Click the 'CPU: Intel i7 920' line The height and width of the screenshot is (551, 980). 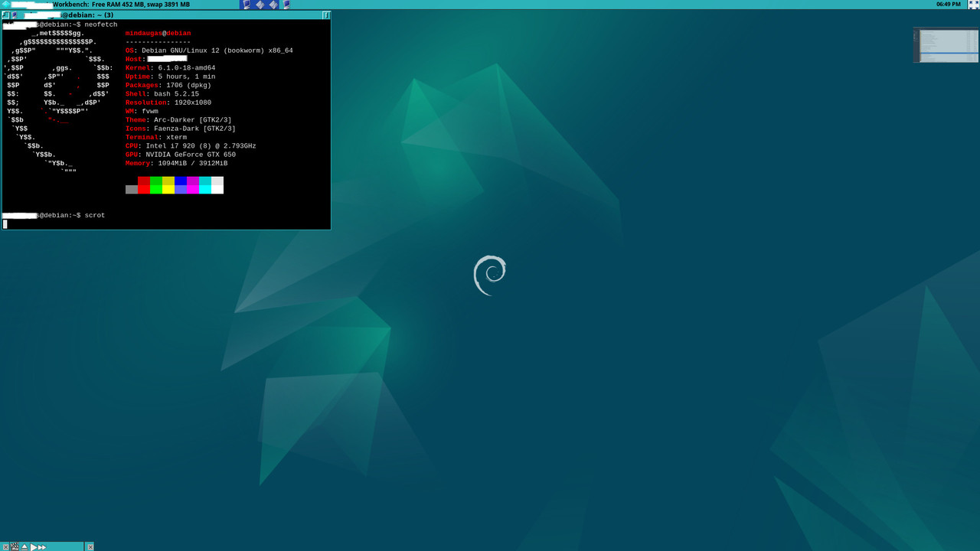pos(191,146)
